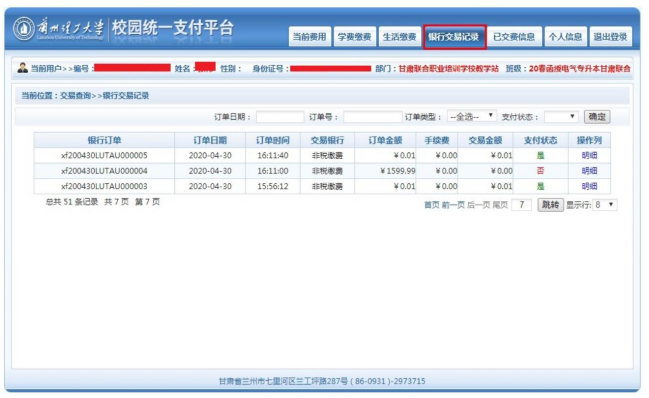Expand the 订单类型 dropdown showing 全选
Screen dimensions: 649x398
click(471, 117)
